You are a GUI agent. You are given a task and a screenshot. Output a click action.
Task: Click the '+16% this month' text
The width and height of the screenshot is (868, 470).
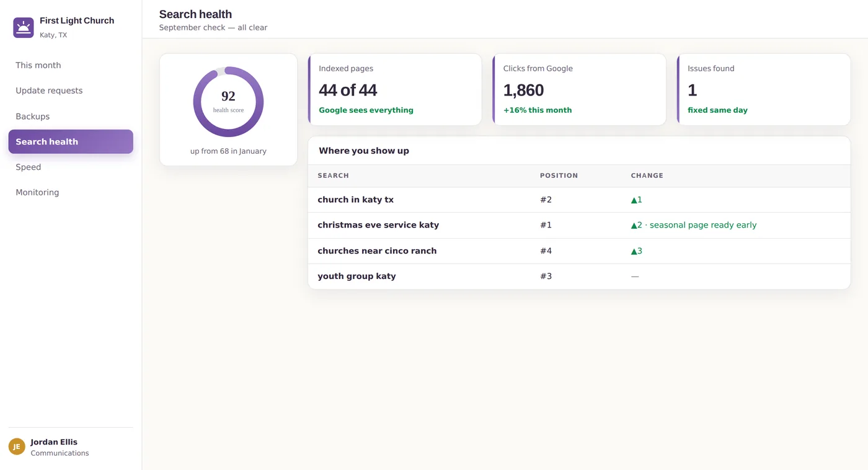538,110
